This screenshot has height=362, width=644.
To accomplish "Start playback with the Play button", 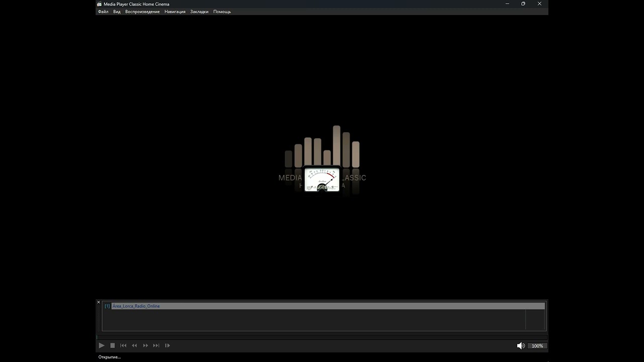I will [x=102, y=345].
